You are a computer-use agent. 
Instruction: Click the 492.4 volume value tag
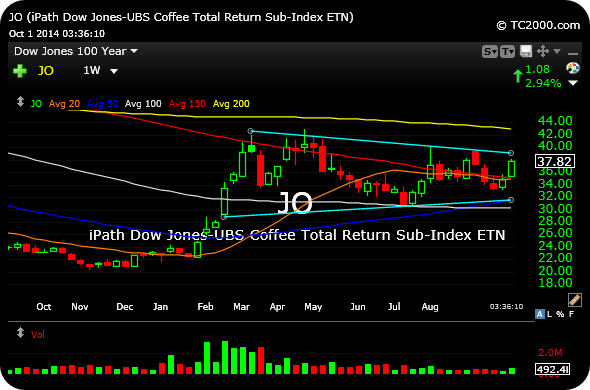pos(552,369)
